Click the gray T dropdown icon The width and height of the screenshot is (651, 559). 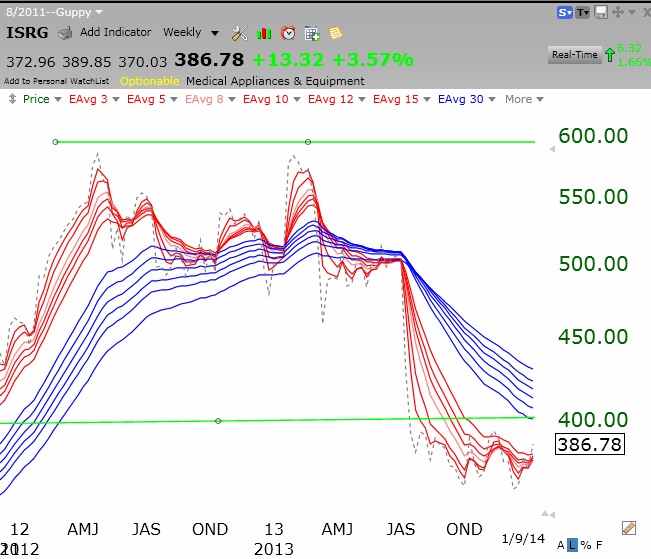[582, 12]
